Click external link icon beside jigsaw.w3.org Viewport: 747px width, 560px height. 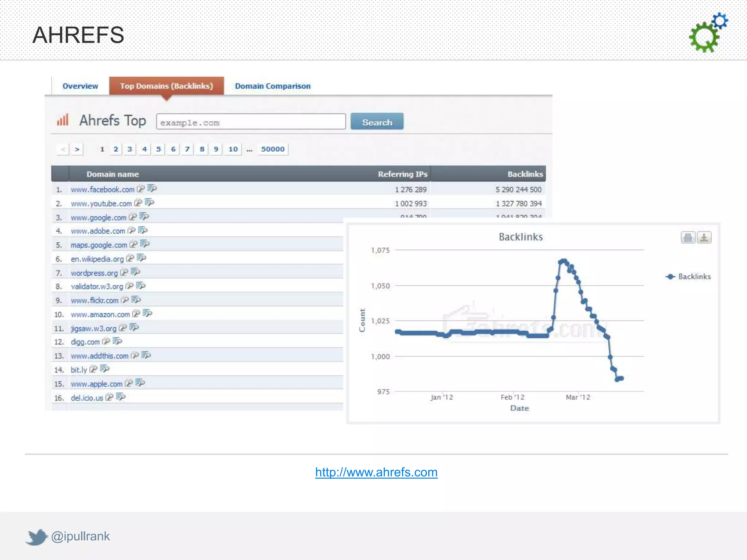click(x=123, y=328)
